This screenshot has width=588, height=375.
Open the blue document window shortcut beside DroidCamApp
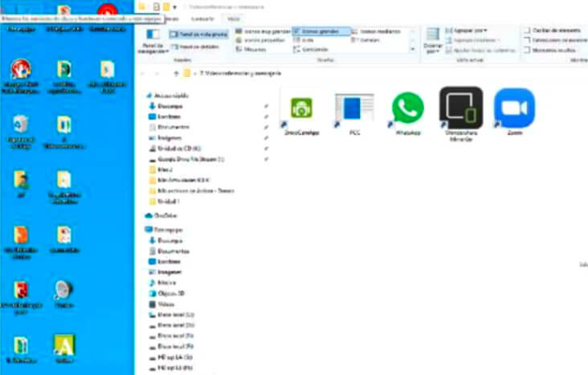[354, 114]
